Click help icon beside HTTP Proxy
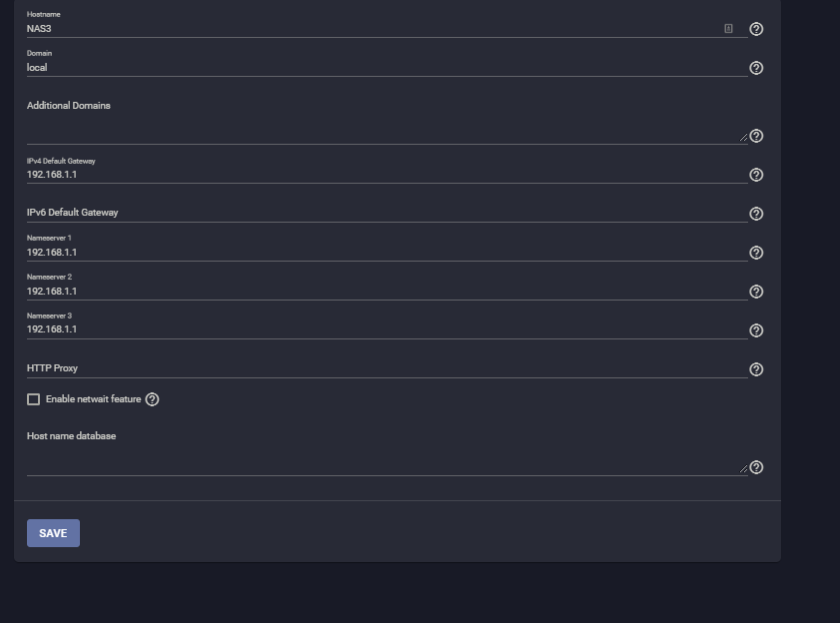The image size is (840, 623). coord(756,369)
